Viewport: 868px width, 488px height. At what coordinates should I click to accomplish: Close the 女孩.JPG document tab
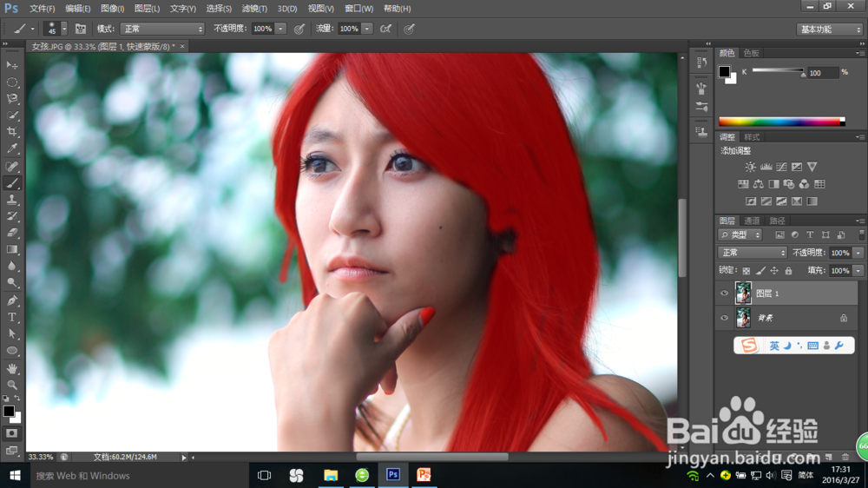point(182,47)
